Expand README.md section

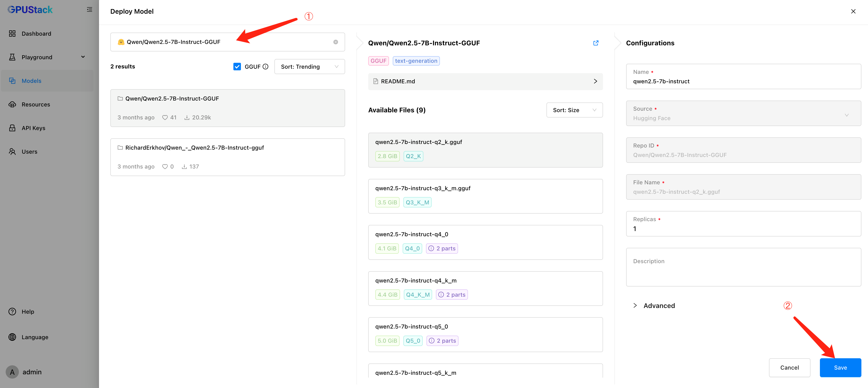(485, 81)
